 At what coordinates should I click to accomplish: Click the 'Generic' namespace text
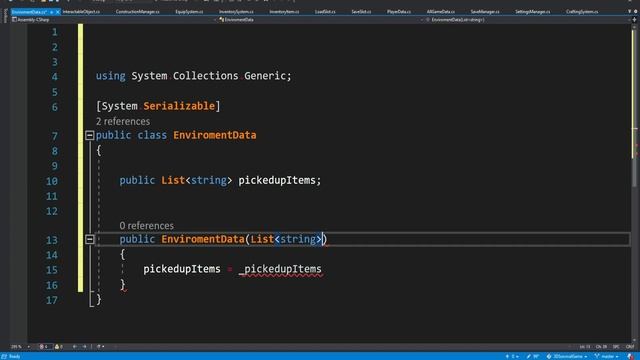pos(265,76)
